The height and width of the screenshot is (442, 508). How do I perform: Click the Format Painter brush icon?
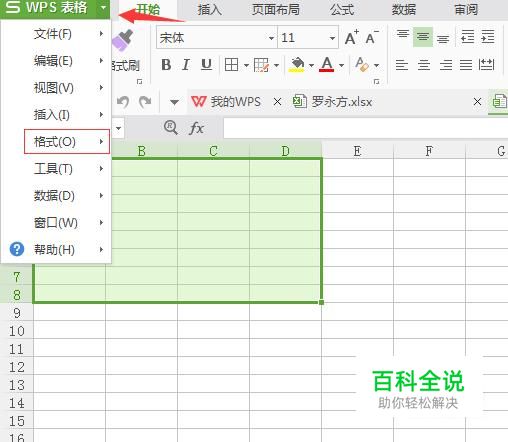122,40
